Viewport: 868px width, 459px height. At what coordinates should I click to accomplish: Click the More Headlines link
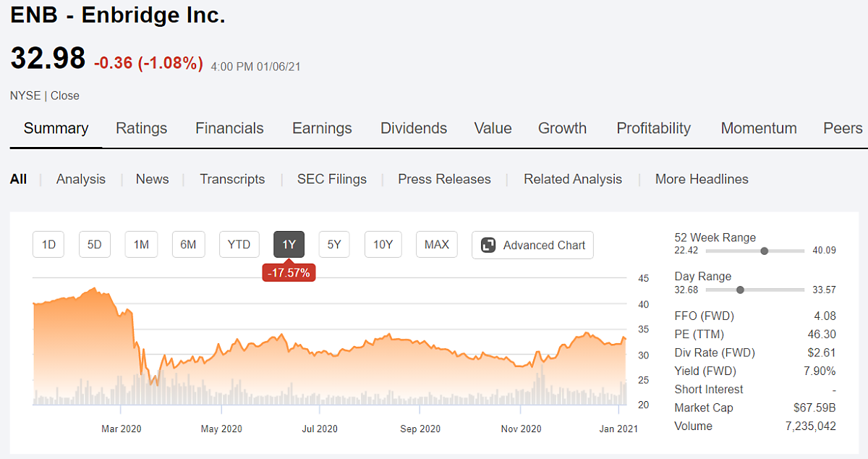pyautogui.click(x=702, y=179)
